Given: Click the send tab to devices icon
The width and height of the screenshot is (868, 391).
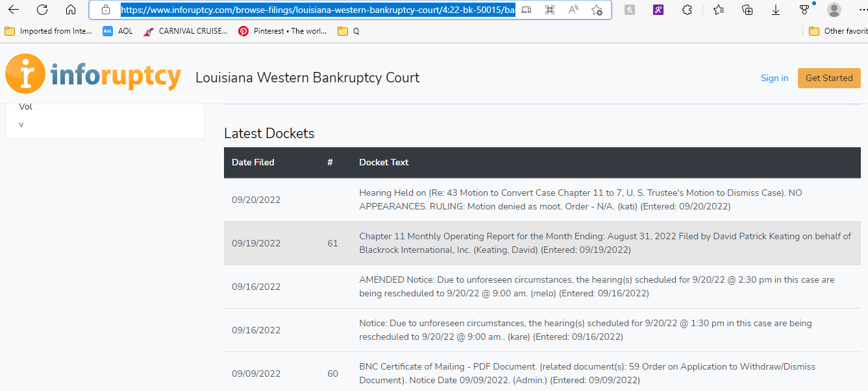Looking at the screenshot, I should point(527,10).
